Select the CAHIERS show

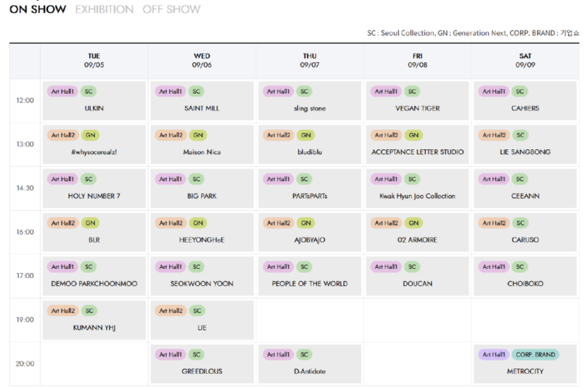(525, 101)
